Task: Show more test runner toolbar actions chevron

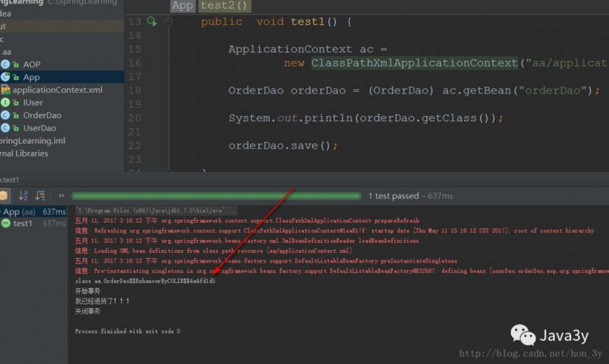Action: click(x=61, y=195)
